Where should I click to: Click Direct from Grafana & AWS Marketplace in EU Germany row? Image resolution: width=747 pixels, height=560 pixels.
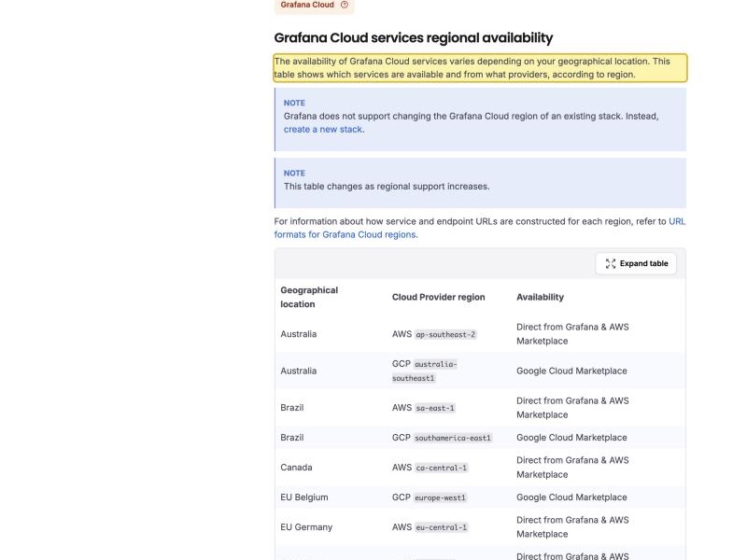click(x=572, y=526)
